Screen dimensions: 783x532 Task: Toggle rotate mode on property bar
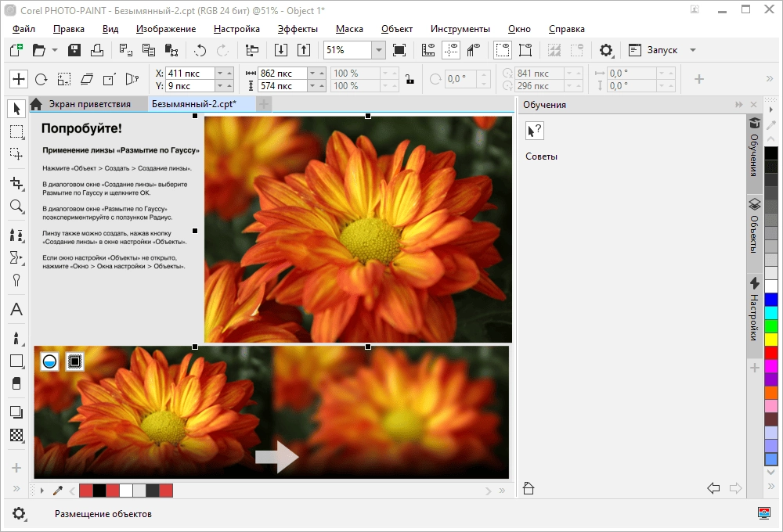[x=41, y=79]
